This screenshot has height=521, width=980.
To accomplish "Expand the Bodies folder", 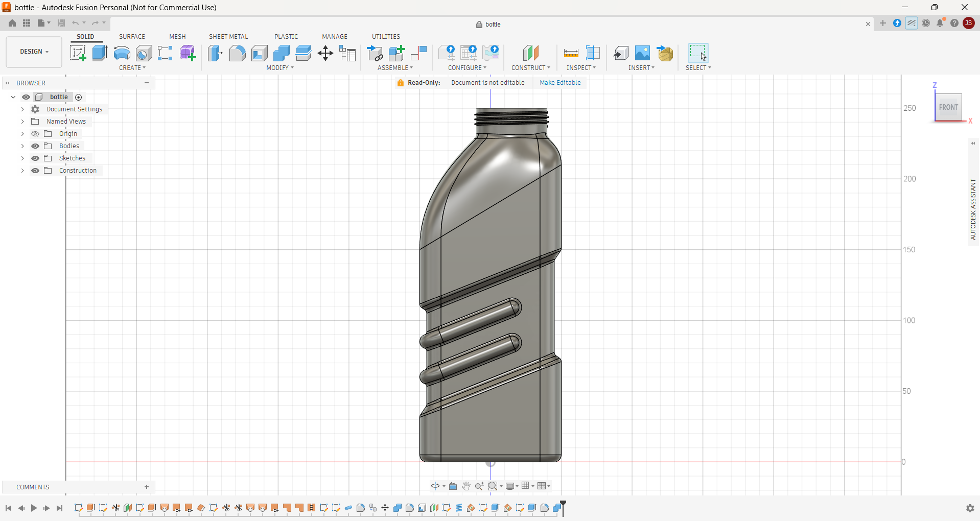I will tap(22, 146).
